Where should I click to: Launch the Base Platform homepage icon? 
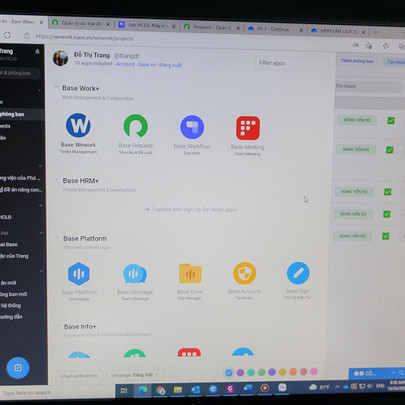coord(79,274)
